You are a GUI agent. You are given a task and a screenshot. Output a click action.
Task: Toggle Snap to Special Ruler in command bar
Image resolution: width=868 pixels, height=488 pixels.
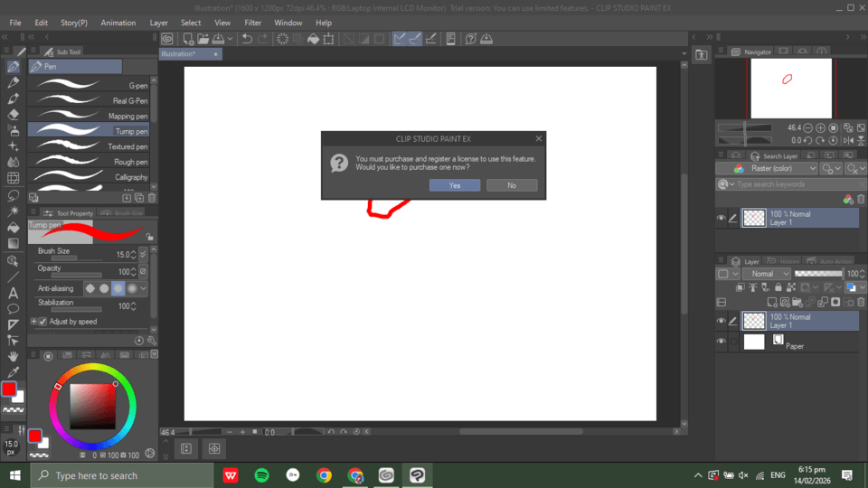[415, 39]
